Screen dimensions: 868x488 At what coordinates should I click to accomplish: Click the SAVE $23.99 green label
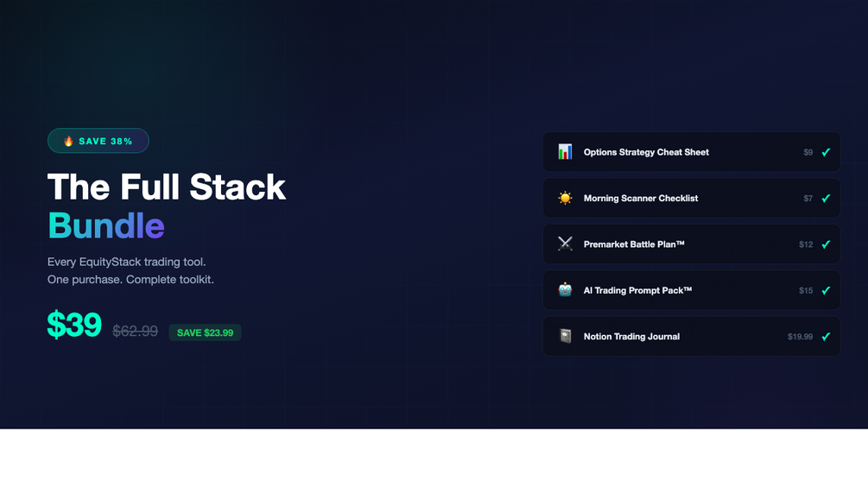tap(205, 333)
